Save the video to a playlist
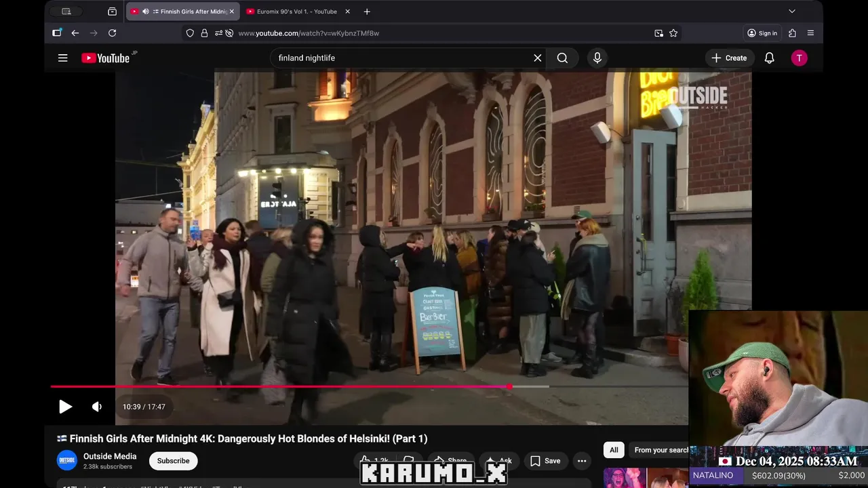 (x=546, y=461)
